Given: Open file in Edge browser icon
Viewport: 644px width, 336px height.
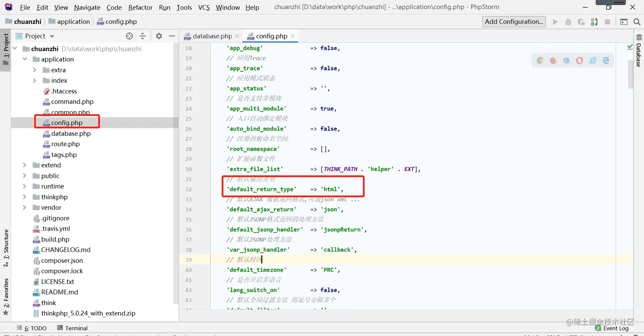Looking at the screenshot, I should pos(606,61).
